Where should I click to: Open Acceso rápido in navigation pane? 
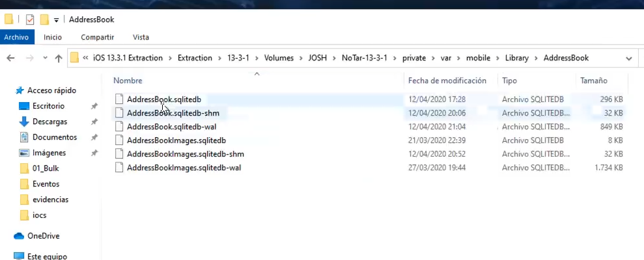click(x=51, y=90)
